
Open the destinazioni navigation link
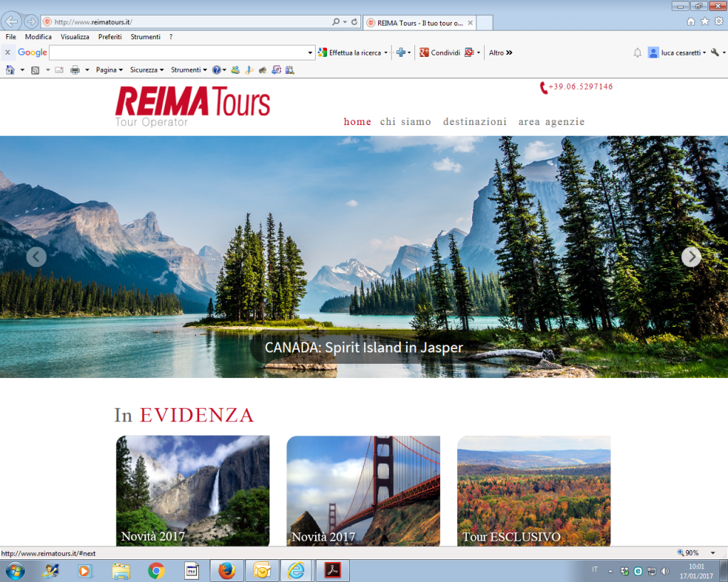tap(475, 122)
